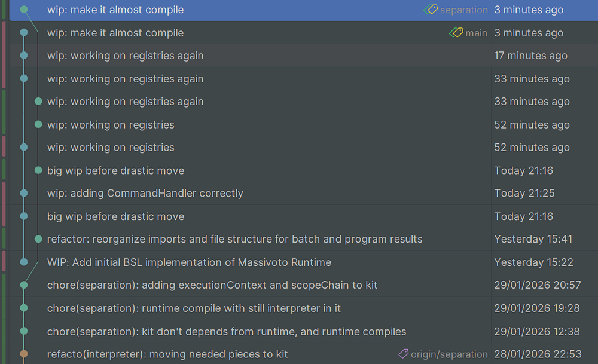This screenshot has width=598, height=364.
Task: Click the origin/separation tag icon
Action: point(404,354)
